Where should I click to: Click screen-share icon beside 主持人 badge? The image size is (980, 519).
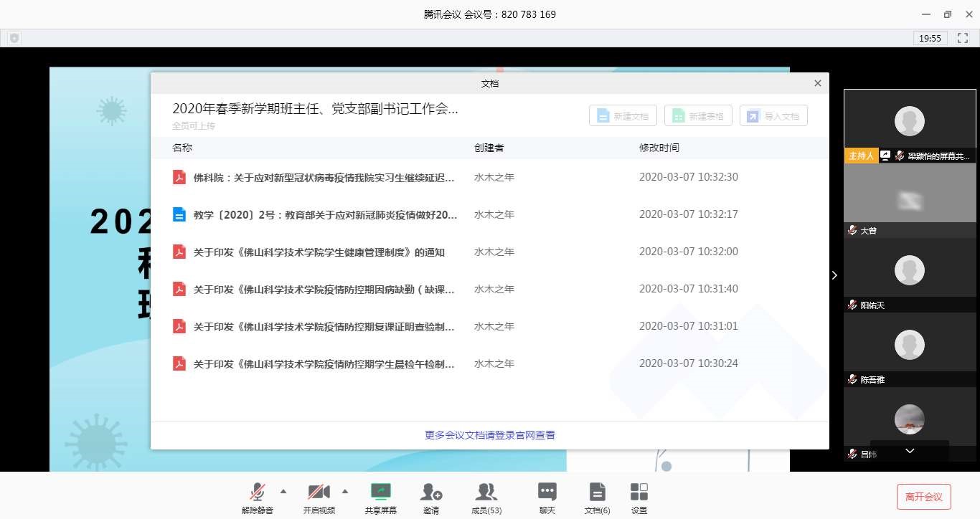[x=885, y=156]
